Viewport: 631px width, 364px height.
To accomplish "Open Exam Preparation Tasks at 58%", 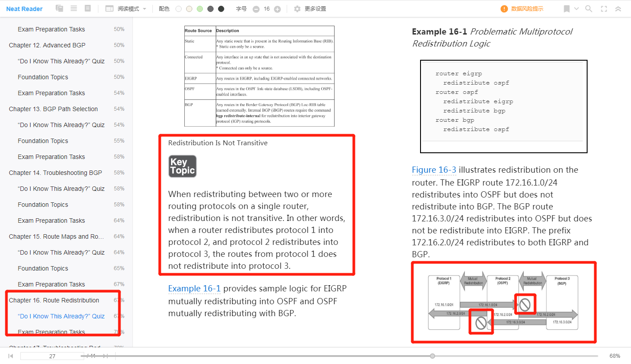I will [51, 157].
